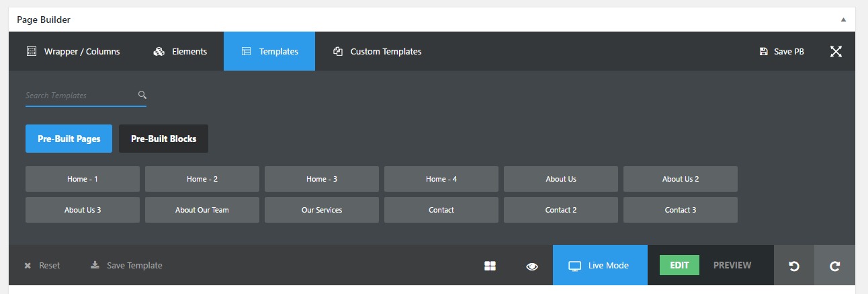868x294 pixels.
Task: Click the redo arrow icon
Action: pyautogui.click(x=834, y=266)
